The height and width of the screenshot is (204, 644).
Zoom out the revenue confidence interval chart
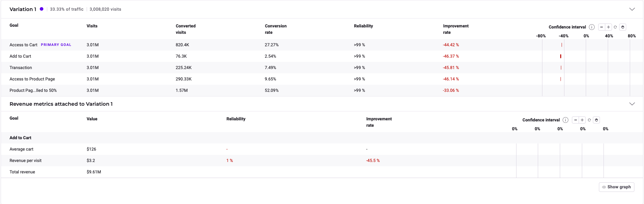click(x=575, y=120)
